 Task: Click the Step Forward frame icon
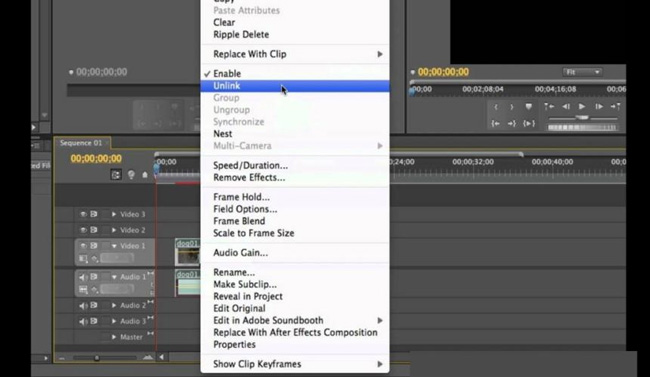599,107
